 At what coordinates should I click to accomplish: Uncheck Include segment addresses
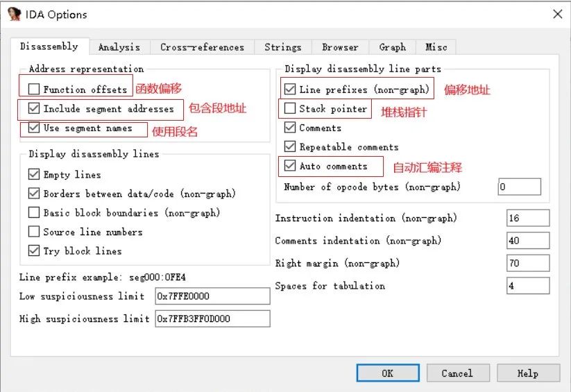point(34,108)
